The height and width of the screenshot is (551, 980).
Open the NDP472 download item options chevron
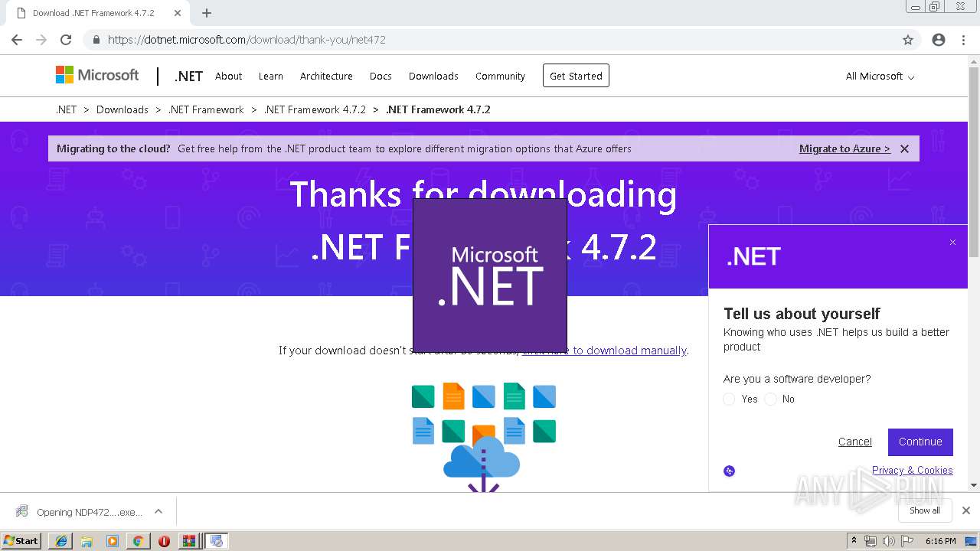(x=158, y=511)
